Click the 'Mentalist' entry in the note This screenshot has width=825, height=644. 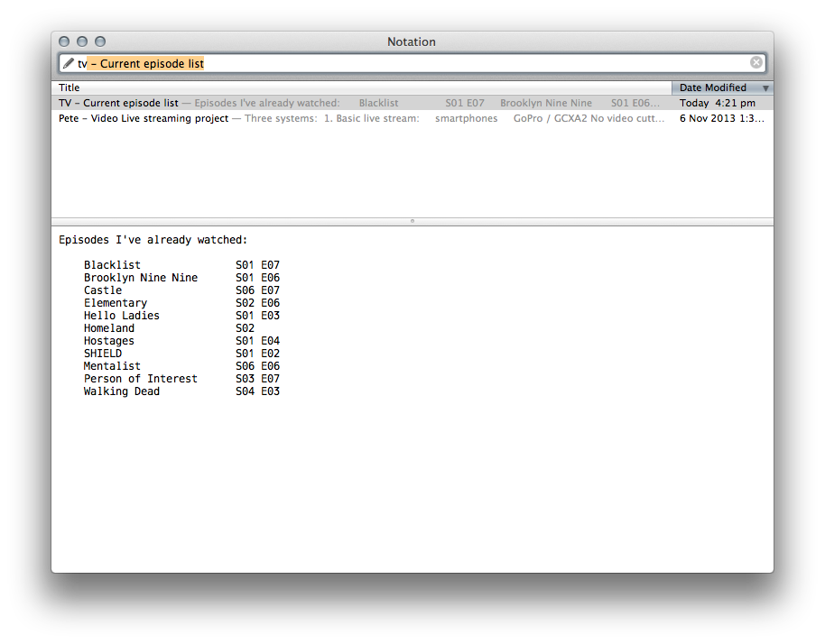click(x=112, y=366)
